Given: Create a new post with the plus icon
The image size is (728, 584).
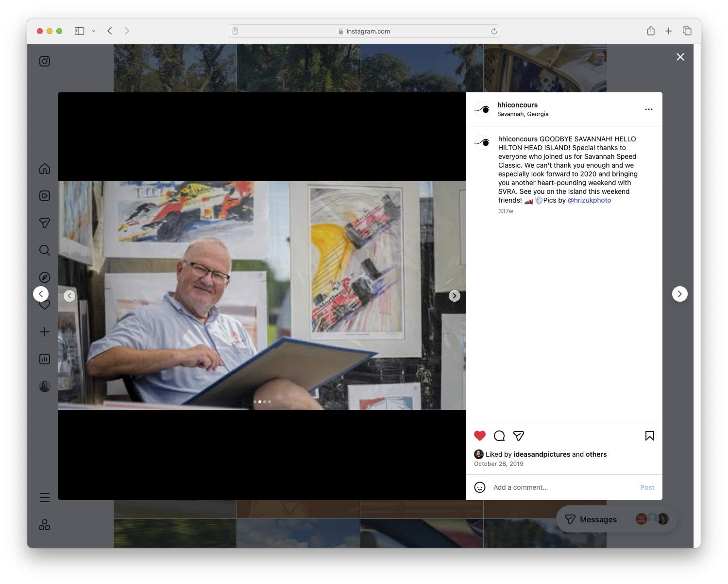Looking at the screenshot, I should (44, 332).
